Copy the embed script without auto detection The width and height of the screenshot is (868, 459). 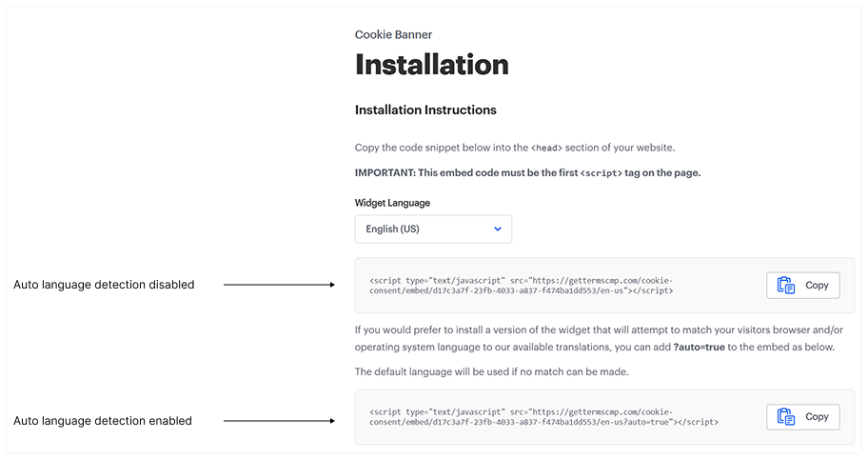click(x=802, y=285)
